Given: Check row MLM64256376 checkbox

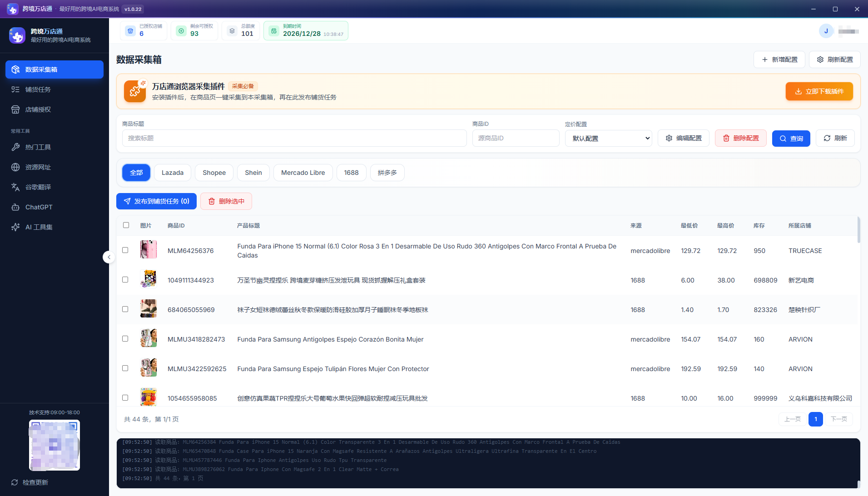Looking at the screenshot, I should [125, 250].
